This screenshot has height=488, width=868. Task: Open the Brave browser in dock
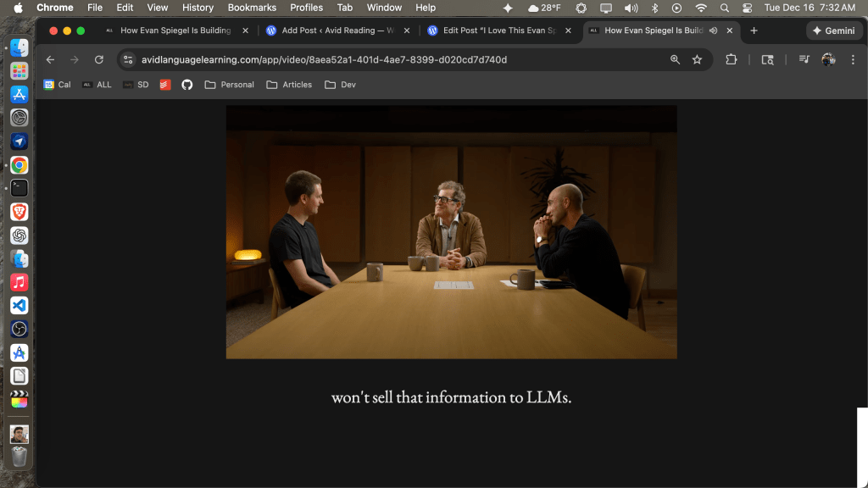pyautogui.click(x=19, y=212)
